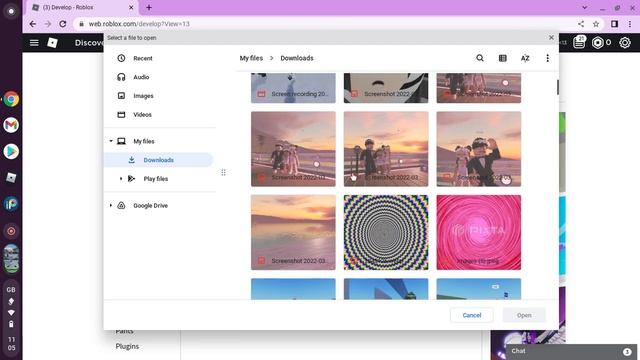This screenshot has width=640, height=360.
Task: Open PicsArt app from the shelf
Action: click(x=11, y=204)
